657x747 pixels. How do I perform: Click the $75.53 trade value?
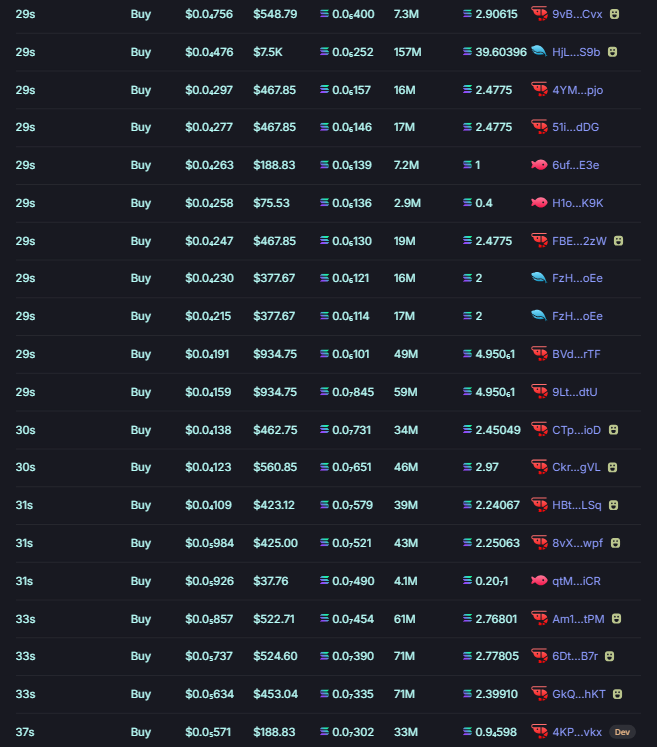(x=271, y=202)
